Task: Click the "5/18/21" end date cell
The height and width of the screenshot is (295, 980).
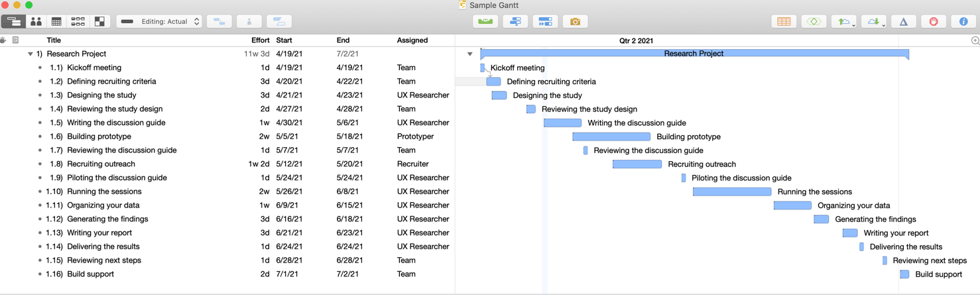Action: pyautogui.click(x=349, y=137)
